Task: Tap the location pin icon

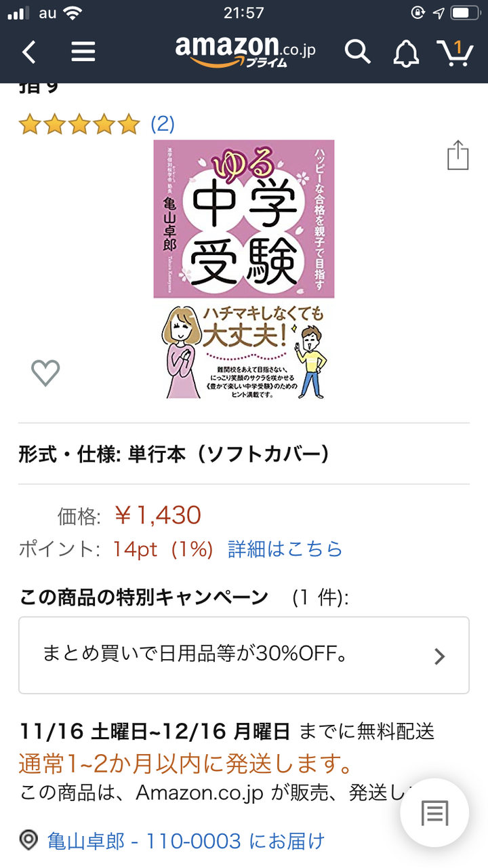Action: (x=28, y=841)
